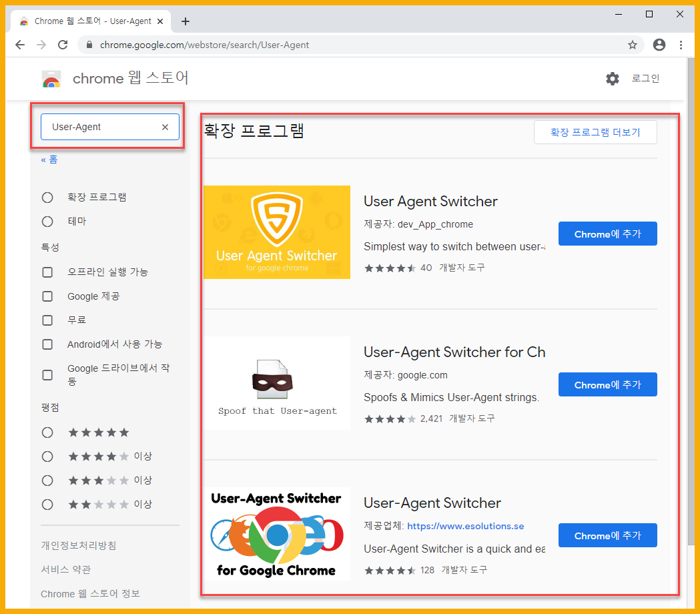Add esolutions User-Agent Switcher to Chrome

click(608, 535)
